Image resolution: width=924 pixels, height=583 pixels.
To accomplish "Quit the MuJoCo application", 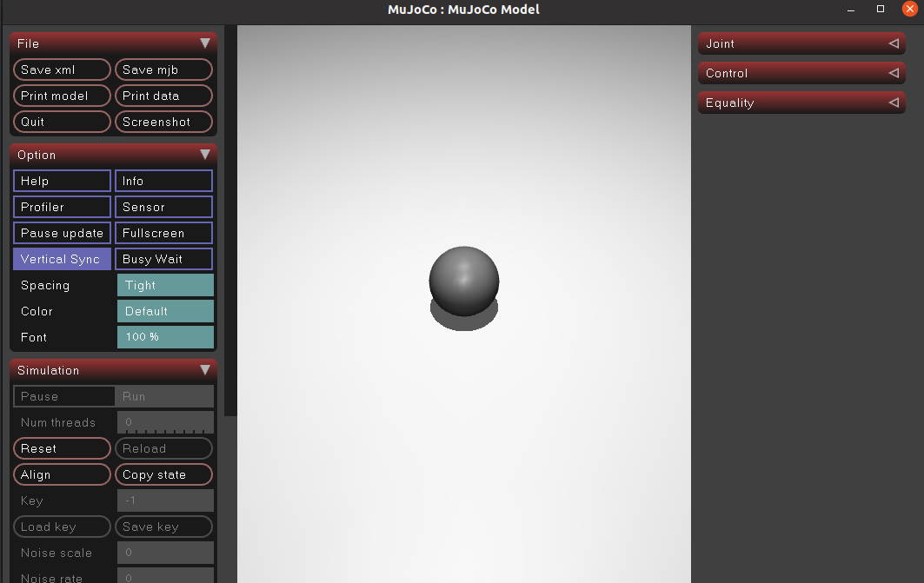I will click(x=62, y=122).
